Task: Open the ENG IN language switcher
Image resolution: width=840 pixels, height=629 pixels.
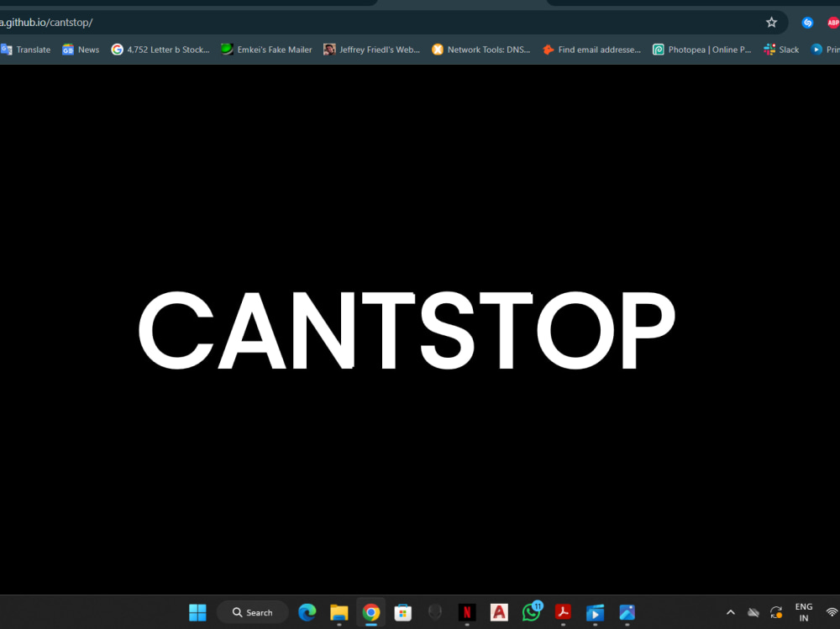Action: [x=804, y=612]
